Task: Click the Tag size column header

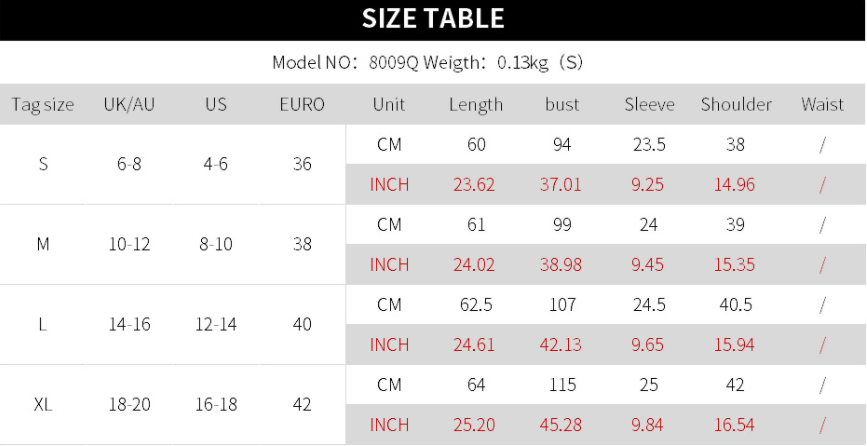Action: click(x=43, y=104)
